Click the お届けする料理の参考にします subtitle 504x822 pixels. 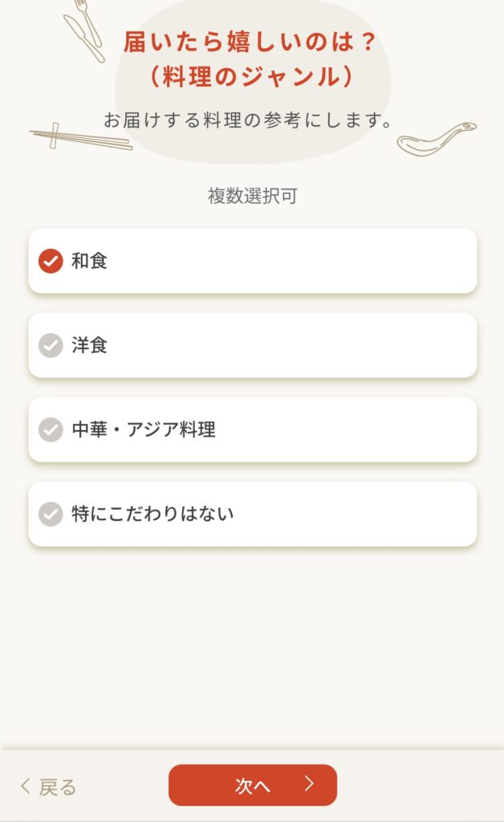252,120
